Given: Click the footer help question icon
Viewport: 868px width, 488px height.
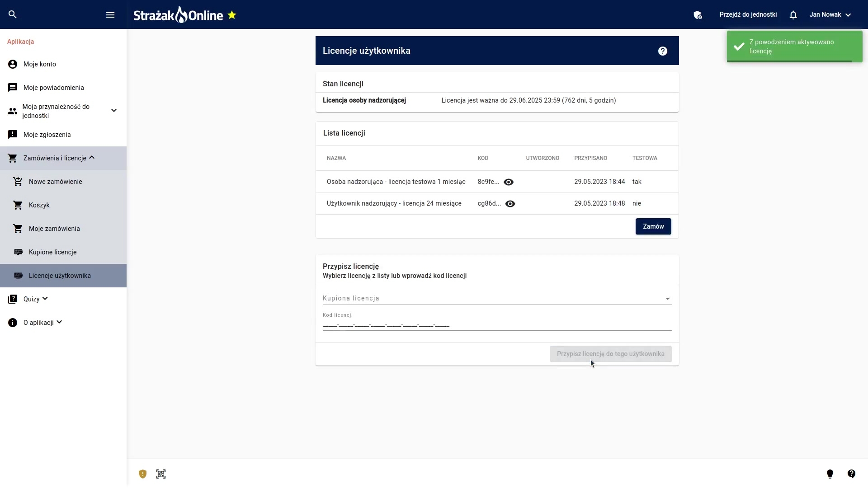Looking at the screenshot, I should point(852,474).
